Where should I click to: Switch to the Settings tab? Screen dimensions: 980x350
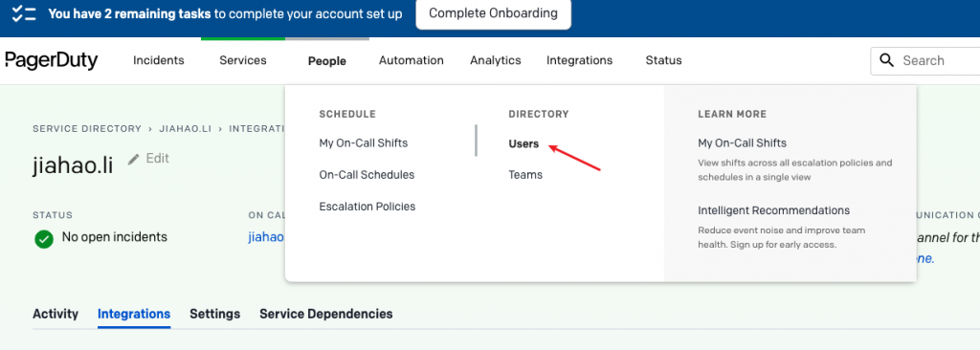pos(215,314)
